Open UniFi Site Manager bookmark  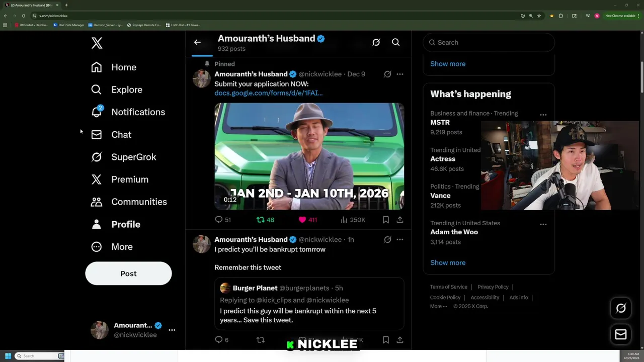69,25
